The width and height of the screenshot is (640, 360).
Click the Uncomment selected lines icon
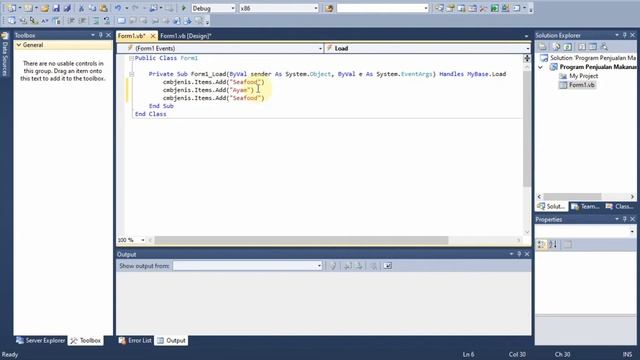107,20
